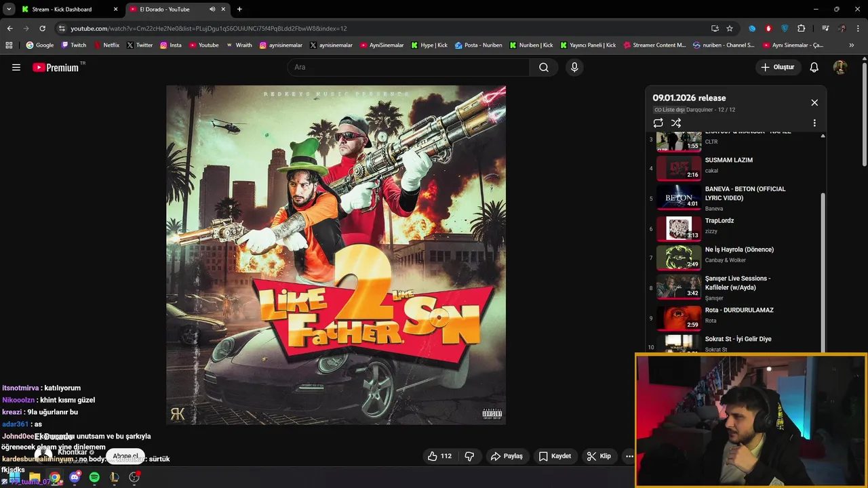Image resolution: width=868 pixels, height=488 pixels.
Task: Open the Netflix bookmark
Action: 106,45
